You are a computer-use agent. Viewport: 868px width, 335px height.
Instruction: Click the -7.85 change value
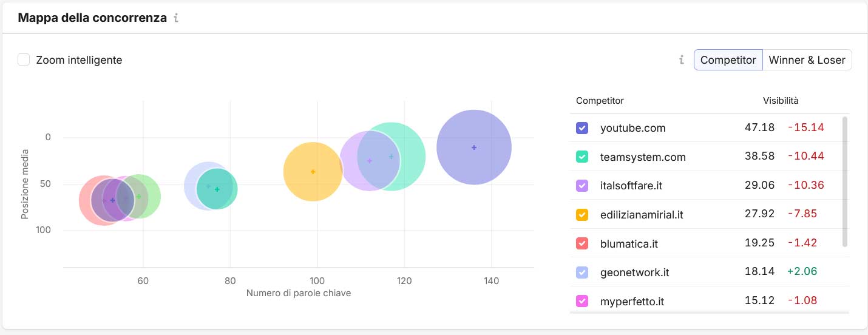coord(802,214)
